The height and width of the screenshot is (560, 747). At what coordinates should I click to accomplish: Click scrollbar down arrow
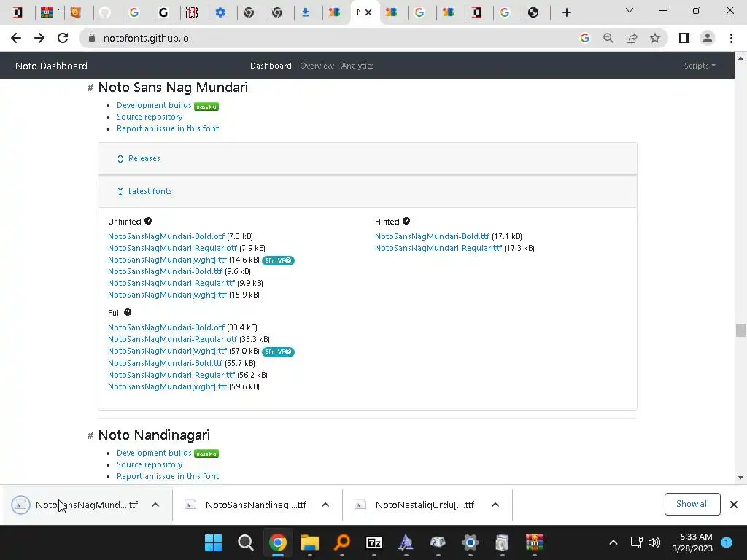740,478
